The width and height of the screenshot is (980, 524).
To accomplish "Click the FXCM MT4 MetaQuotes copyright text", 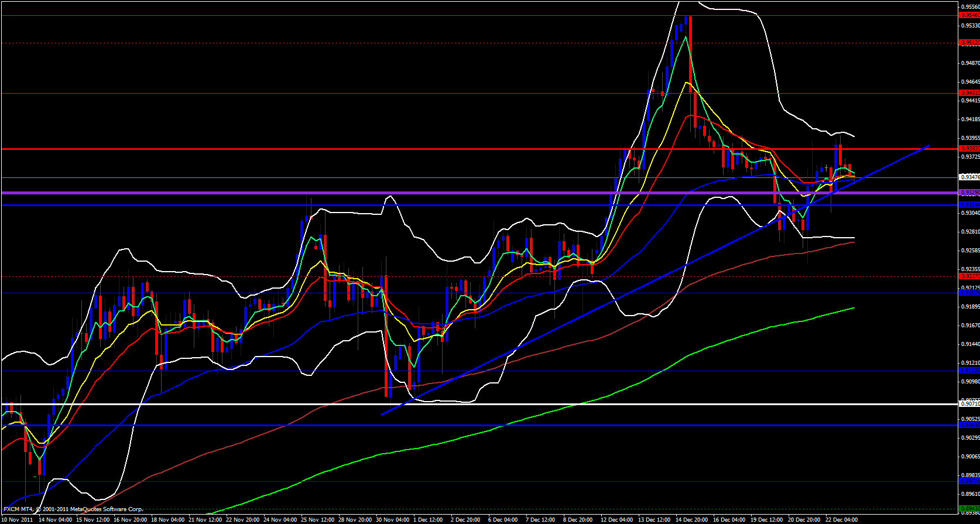I will pos(73,509).
